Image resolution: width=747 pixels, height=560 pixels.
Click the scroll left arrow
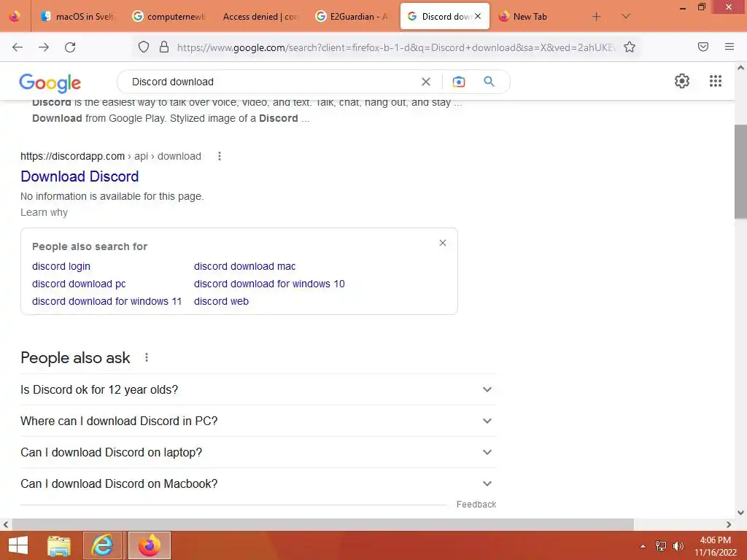[6, 524]
